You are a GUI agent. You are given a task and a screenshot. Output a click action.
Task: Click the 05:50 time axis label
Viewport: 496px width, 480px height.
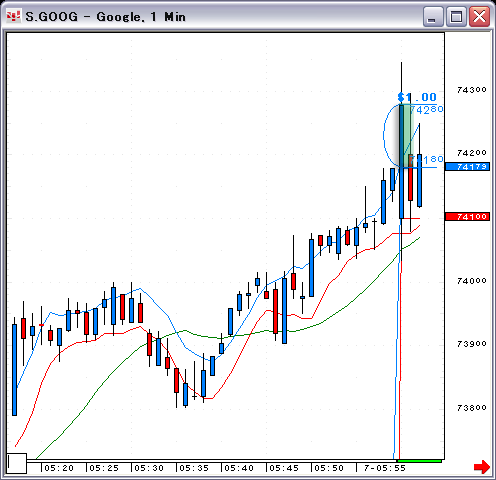coord(329,468)
